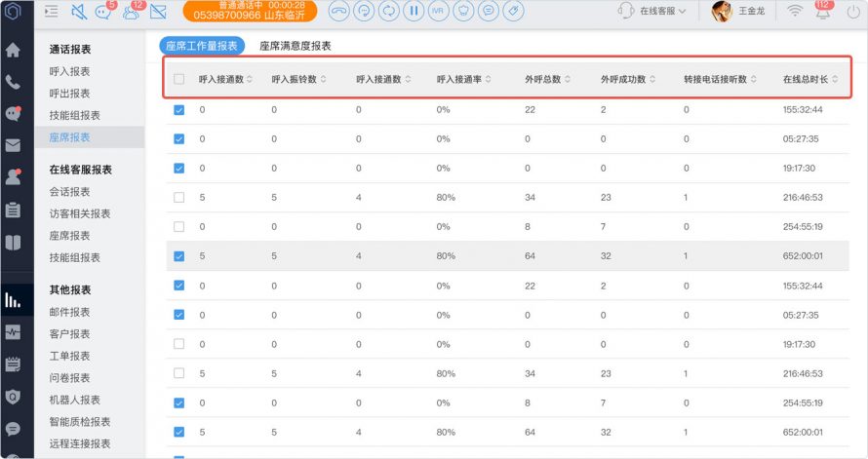868x459 pixels.
Task: Click the orange call status pill 05398700966
Action: [x=250, y=11]
